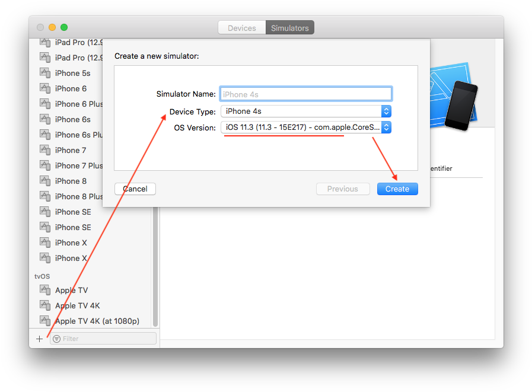Click the iPhone SE device icon

pyautogui.click(x=46, y=212)
